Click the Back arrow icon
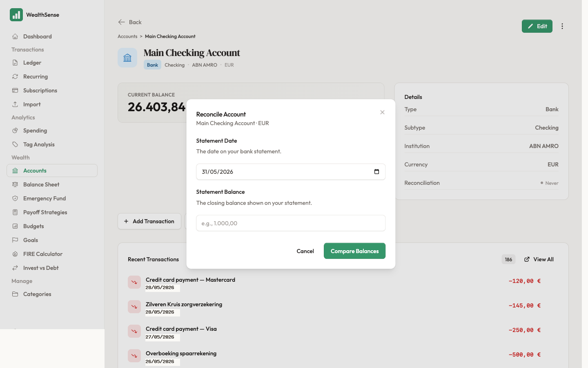Screen dimensions: 588x368 [x=122, y=22]
